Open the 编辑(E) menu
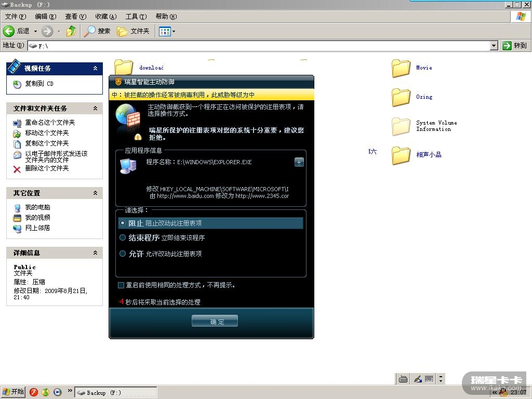This screenshot has width=532, height=399. (x=46, y=16)
